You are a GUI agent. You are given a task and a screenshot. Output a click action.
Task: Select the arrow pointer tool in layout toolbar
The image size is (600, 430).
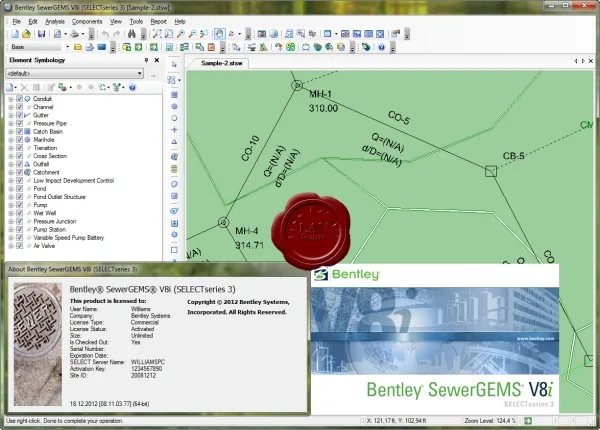tap(174, 65)
